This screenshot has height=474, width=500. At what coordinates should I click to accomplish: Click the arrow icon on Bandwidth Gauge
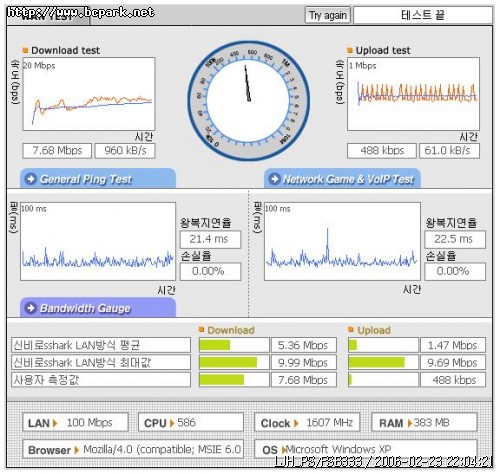coord(31,308)
